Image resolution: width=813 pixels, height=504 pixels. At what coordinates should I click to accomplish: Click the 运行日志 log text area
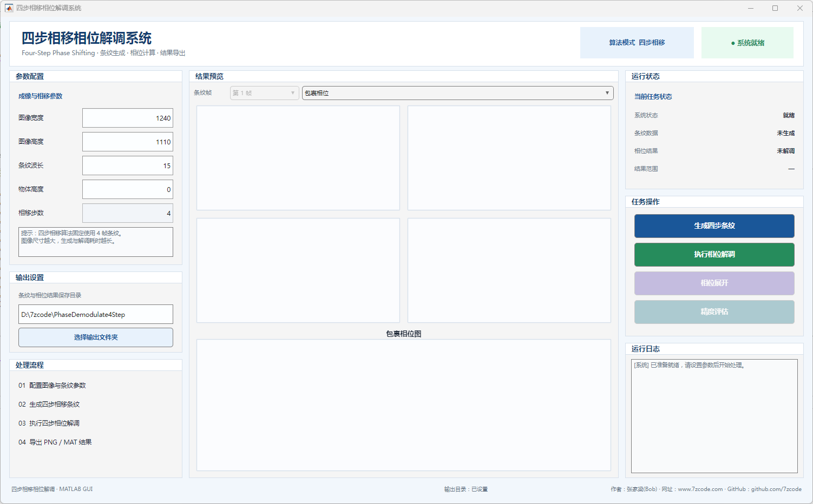(714, 416)
